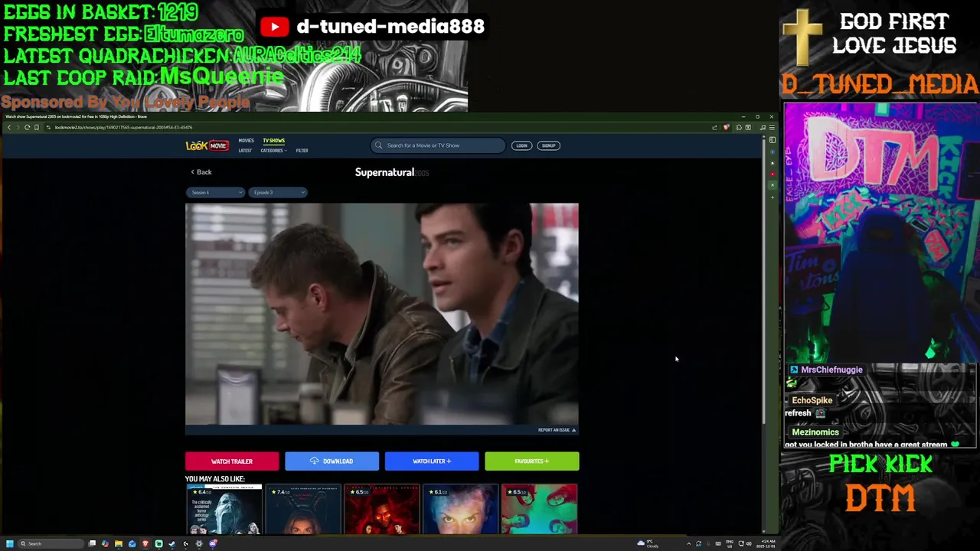This screenshot has width=980, height=551.
Task: Click the Login button
Action: click(521, 145)
